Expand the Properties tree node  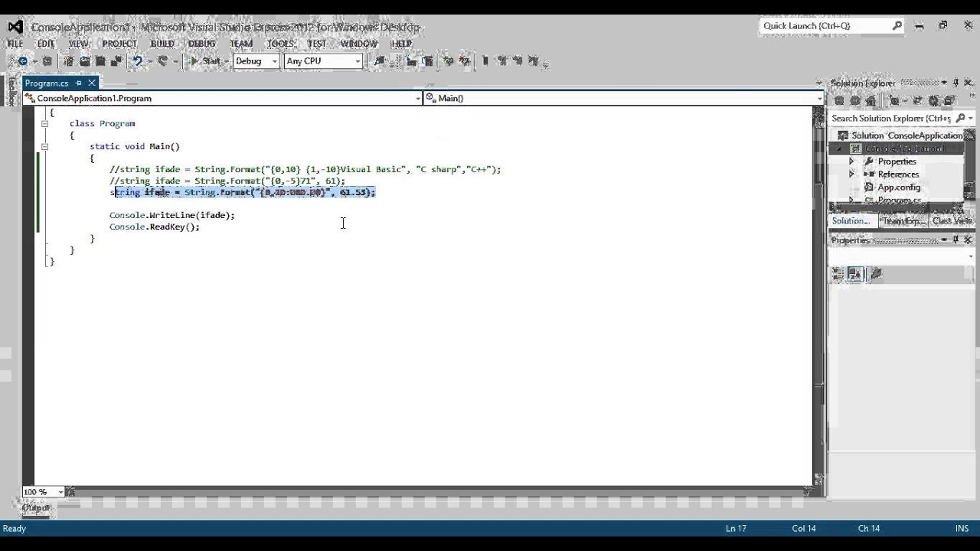(x=851, y=161)
